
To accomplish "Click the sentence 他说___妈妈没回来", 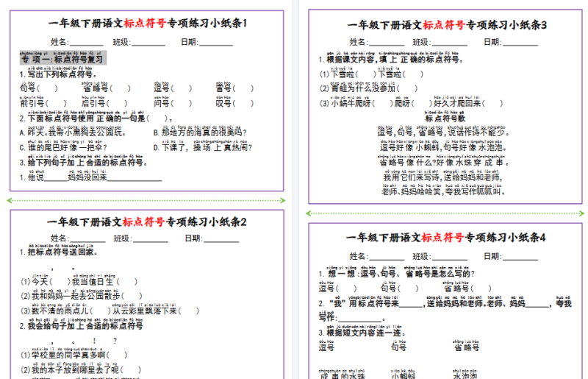I will [90, 177].
